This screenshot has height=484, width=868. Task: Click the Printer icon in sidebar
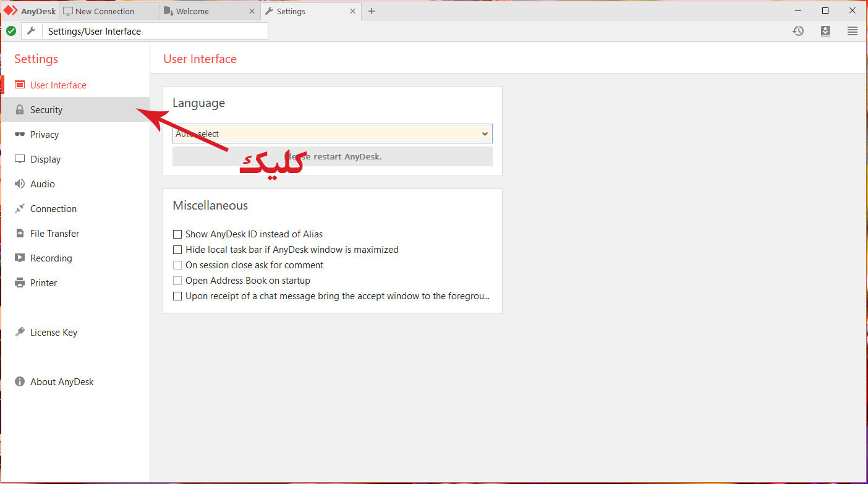point(20,283)
